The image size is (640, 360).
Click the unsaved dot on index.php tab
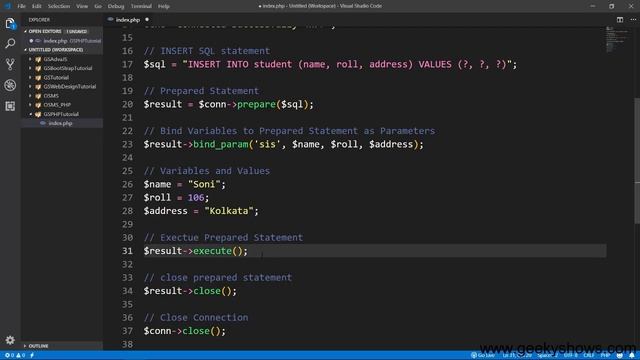click(x=147, y=20)
